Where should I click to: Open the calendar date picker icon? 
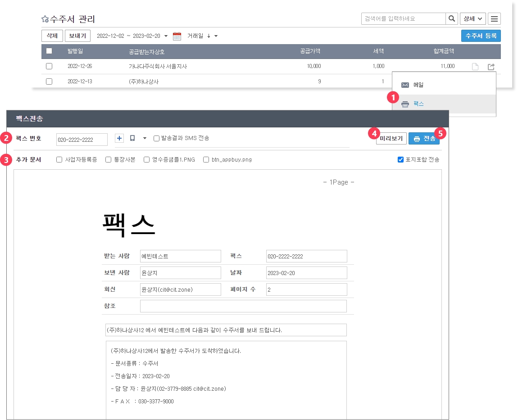point(177,36)
